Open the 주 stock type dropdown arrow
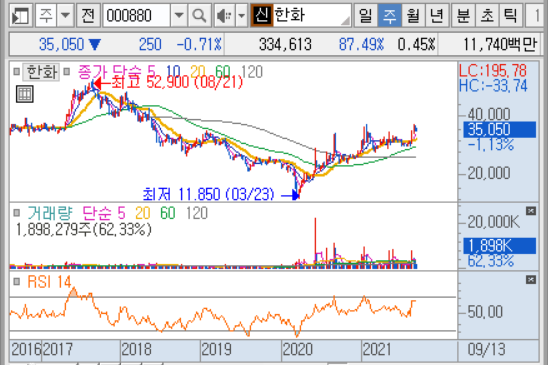Image resolution: width=548 pixels, height=365 pixels. [x=65, y=16]
